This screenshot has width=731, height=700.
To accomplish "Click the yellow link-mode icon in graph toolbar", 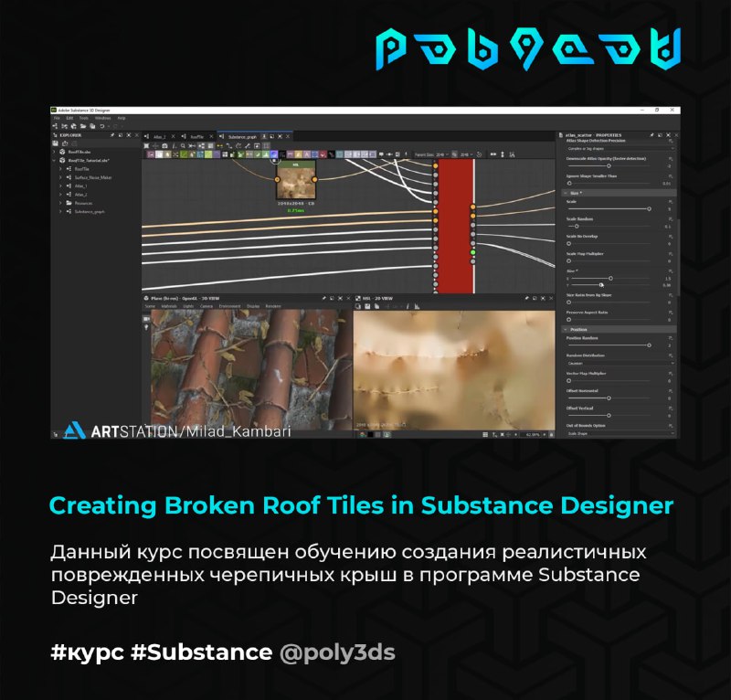I will [x=219, y=145].
